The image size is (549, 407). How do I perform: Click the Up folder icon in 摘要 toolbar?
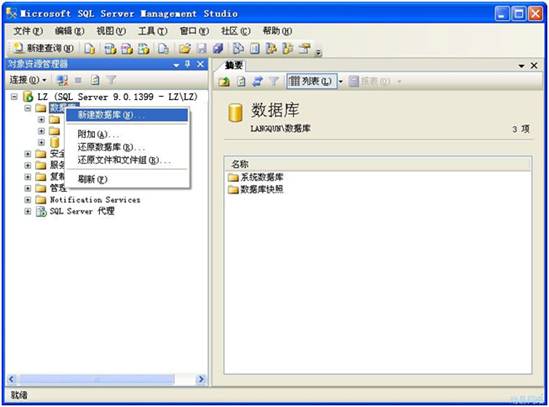tap(224, 82)
